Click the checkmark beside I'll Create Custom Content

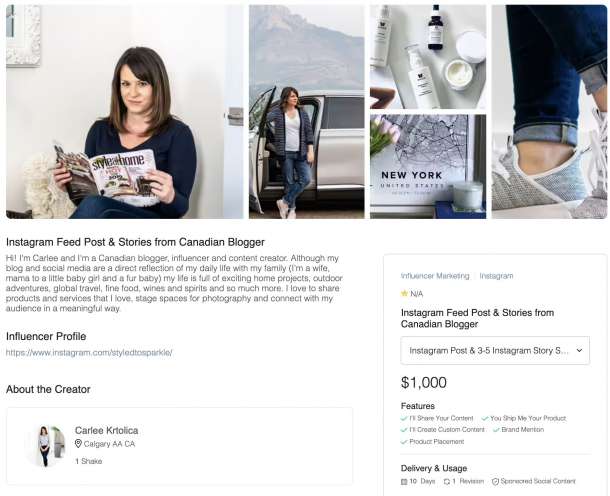coord(404,430)
